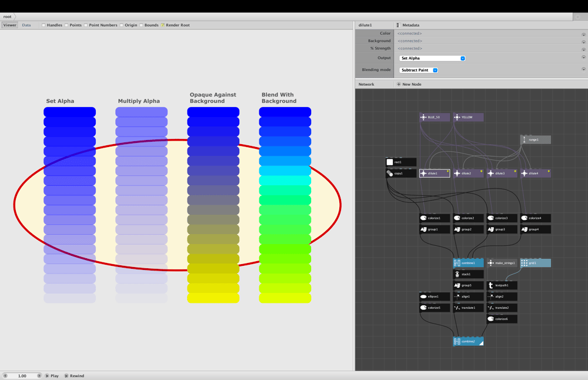Select the rect1 node
This screenshot has width=588, height=380.
(x=401, y=162)
